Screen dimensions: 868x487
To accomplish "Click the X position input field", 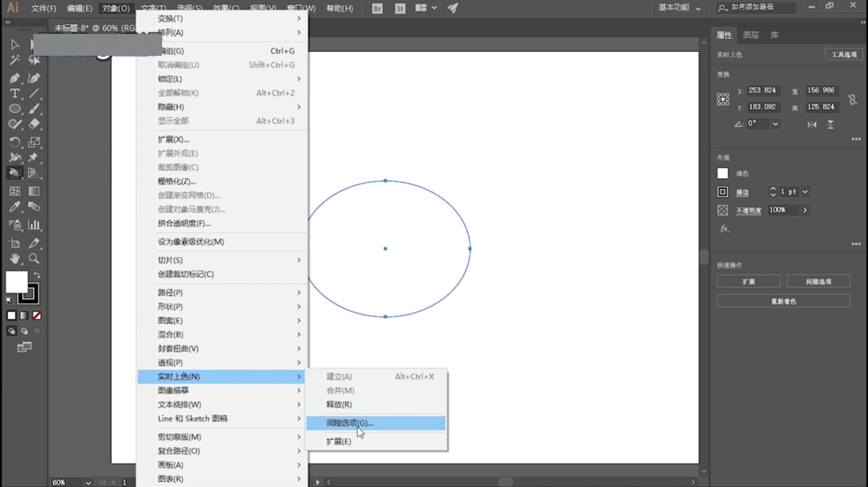I will (763, 90).
